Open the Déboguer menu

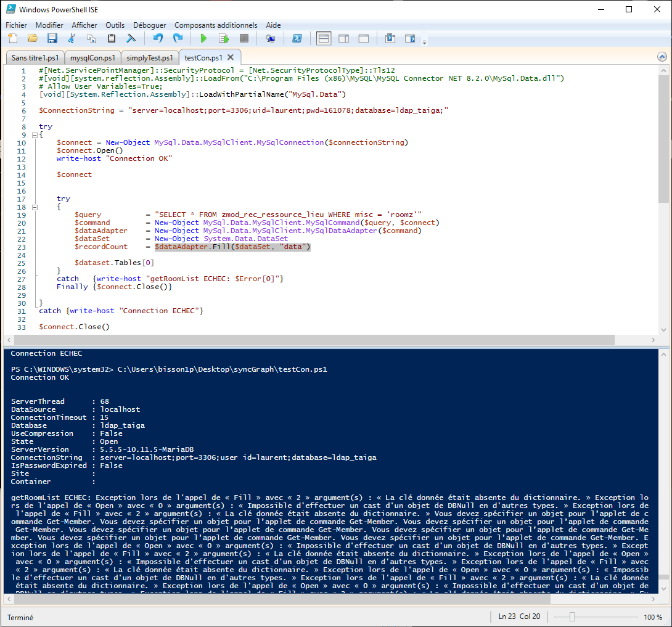tap(150, 25)
